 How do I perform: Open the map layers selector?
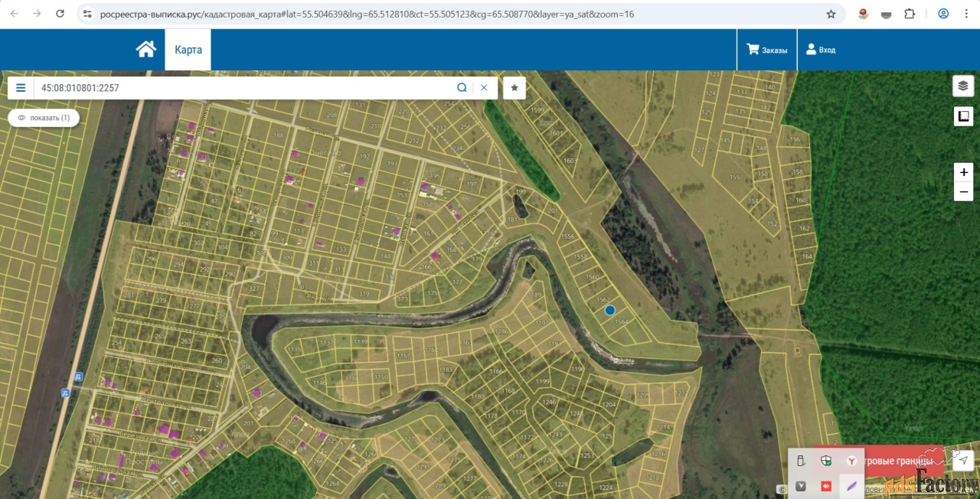pos(963,86)
